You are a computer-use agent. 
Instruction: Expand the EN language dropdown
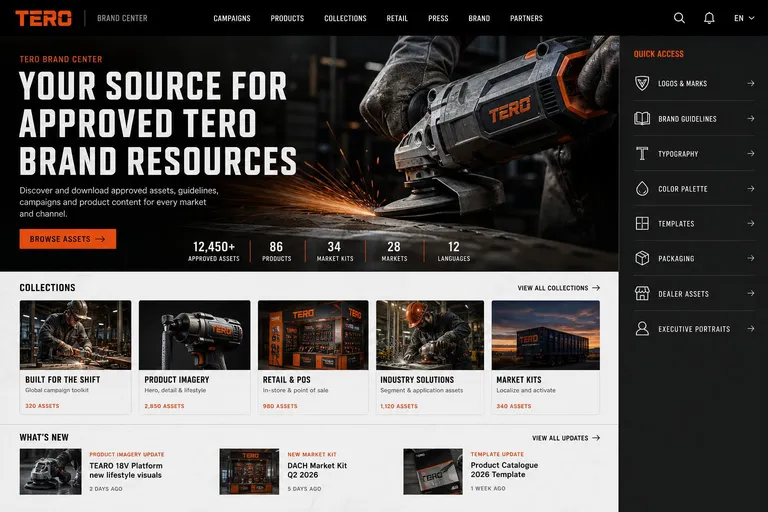(744, 18)
